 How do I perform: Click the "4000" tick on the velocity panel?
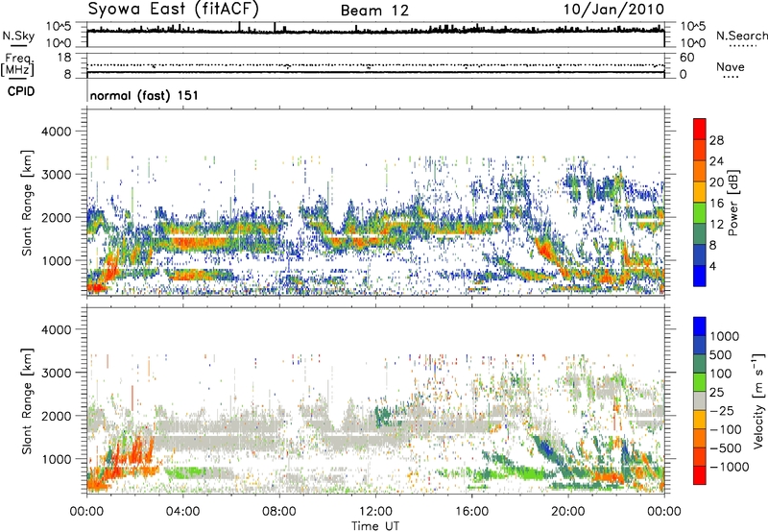click(56, 329)
